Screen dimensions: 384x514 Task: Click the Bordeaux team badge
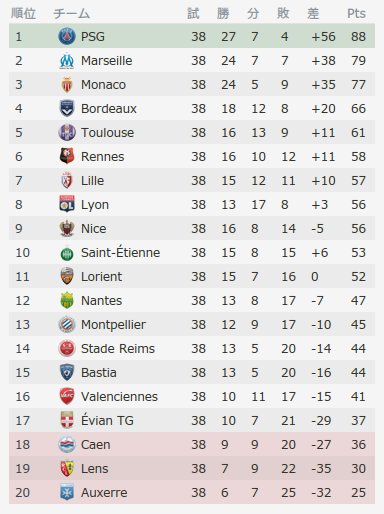click(67, 108)
